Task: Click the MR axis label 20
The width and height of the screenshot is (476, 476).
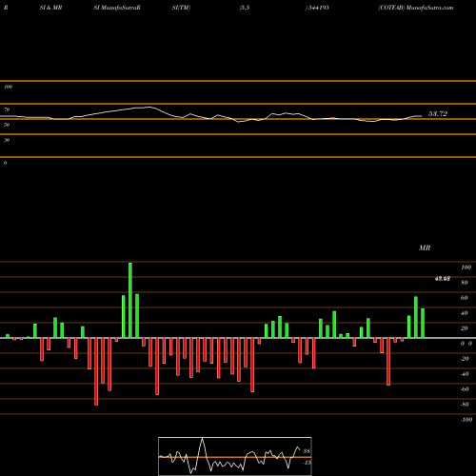Action: point(465,328)
